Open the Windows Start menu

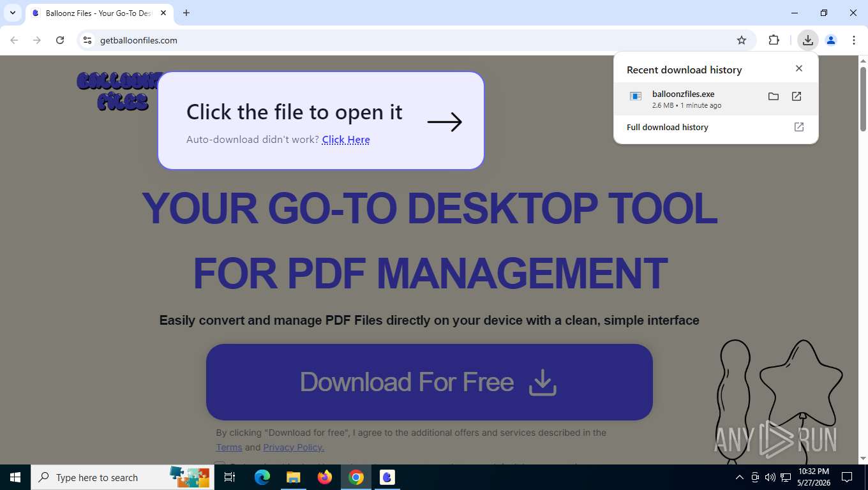point(15,477)
